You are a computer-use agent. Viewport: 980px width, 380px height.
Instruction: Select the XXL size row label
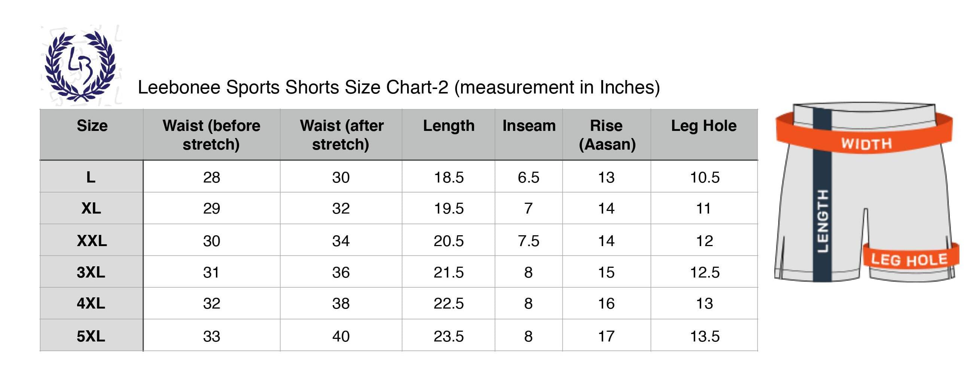(92, 240)
